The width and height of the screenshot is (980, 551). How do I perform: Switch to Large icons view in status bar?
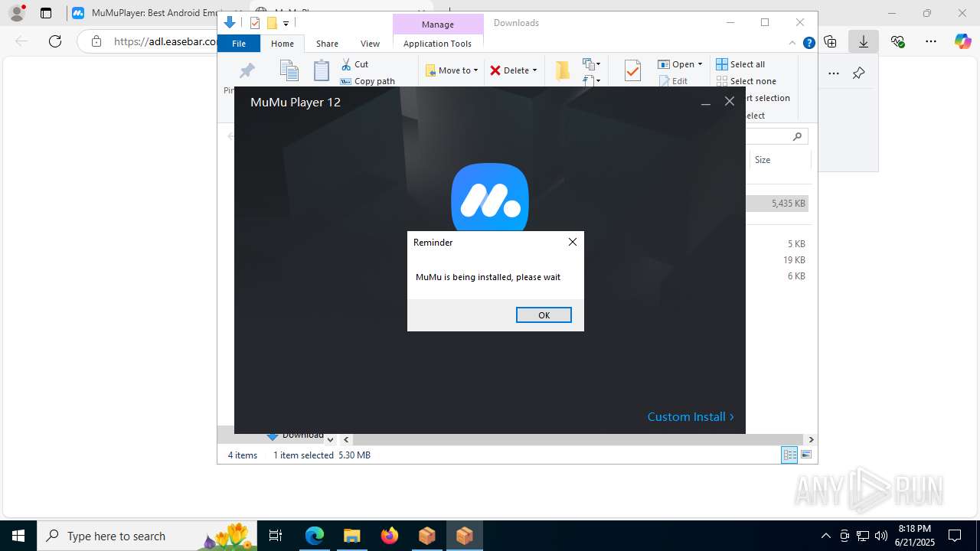(x=806, y=455)
